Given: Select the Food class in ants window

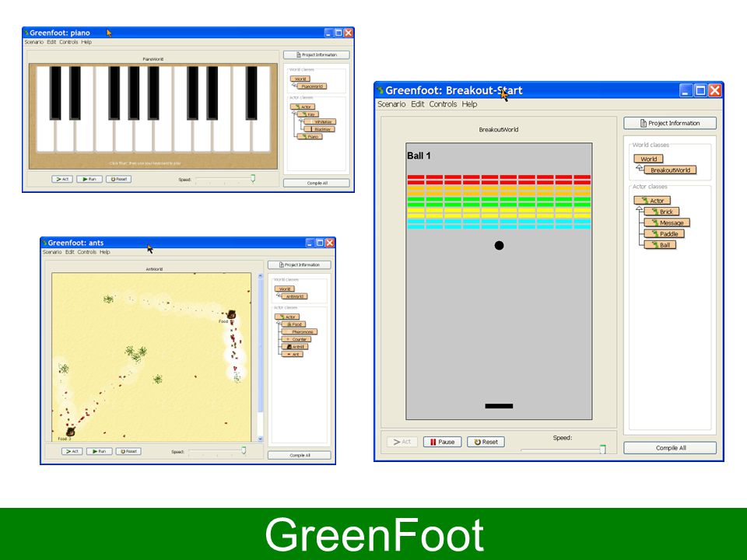Looking at the screenshot, I should [x=293, y=324].
